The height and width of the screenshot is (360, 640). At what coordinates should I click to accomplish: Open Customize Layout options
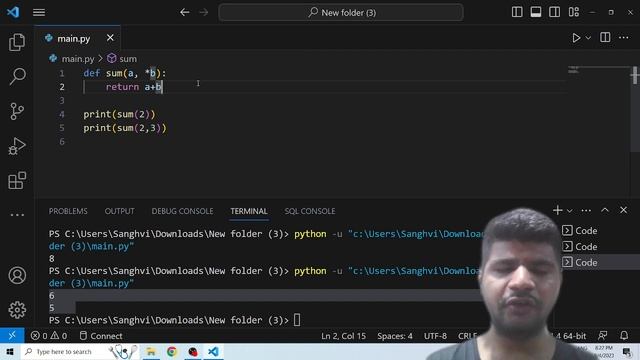point(573,12)
